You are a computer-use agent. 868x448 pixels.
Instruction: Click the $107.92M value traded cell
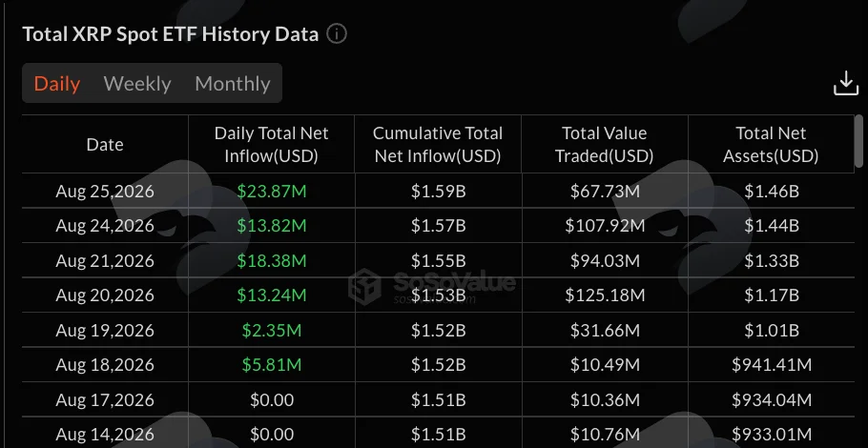click(x=605, y=226)
